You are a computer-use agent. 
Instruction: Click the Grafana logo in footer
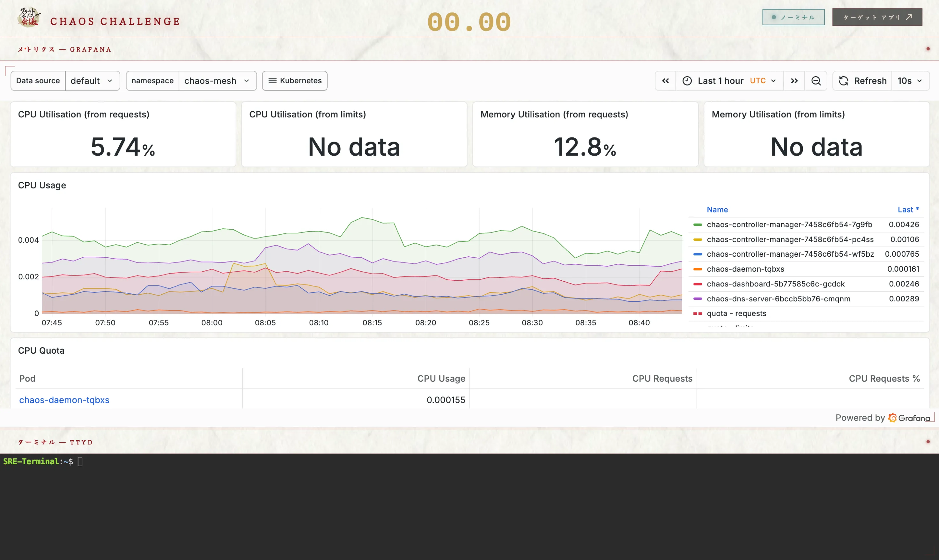coord(892,418)
